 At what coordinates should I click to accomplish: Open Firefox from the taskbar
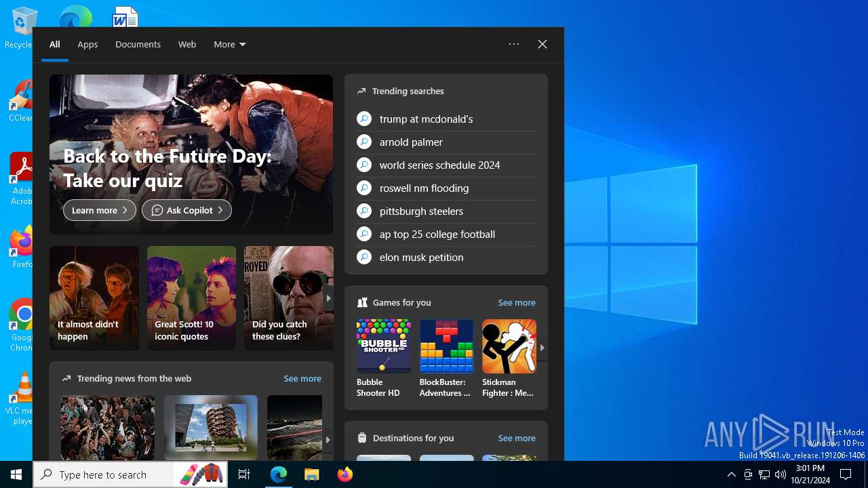(344, 474)
